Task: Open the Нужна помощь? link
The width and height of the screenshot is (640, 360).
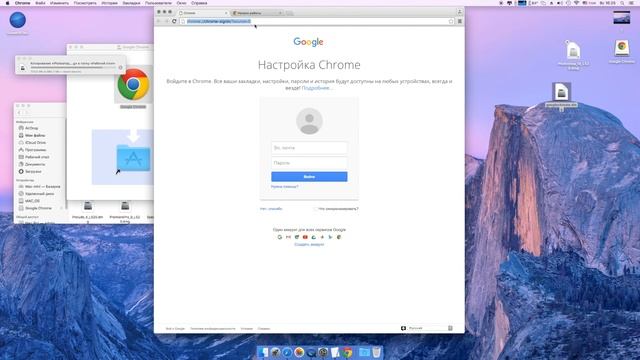Action: click(x=284, y=187)
